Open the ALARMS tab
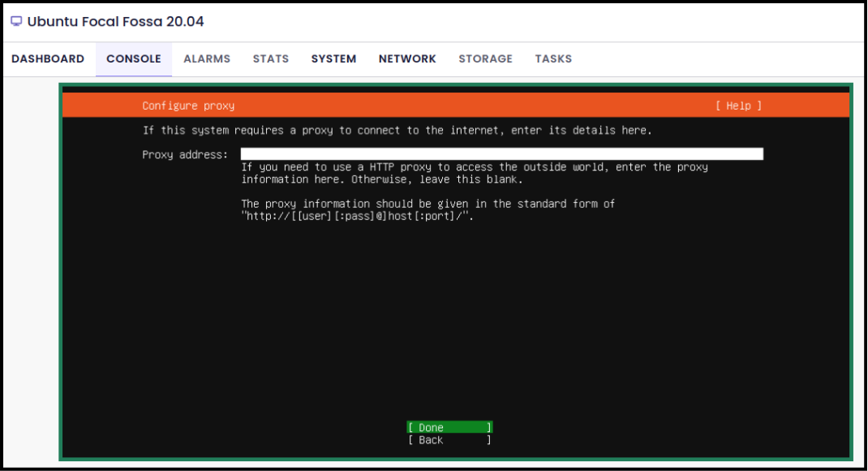 [x=207, y=58]
